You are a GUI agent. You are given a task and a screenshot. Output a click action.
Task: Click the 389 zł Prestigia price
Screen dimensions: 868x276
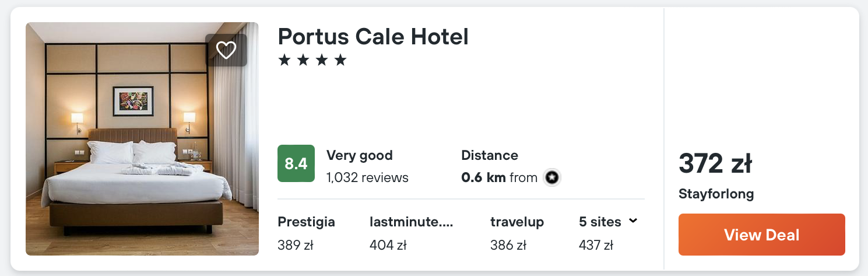[x=296, y=245]
